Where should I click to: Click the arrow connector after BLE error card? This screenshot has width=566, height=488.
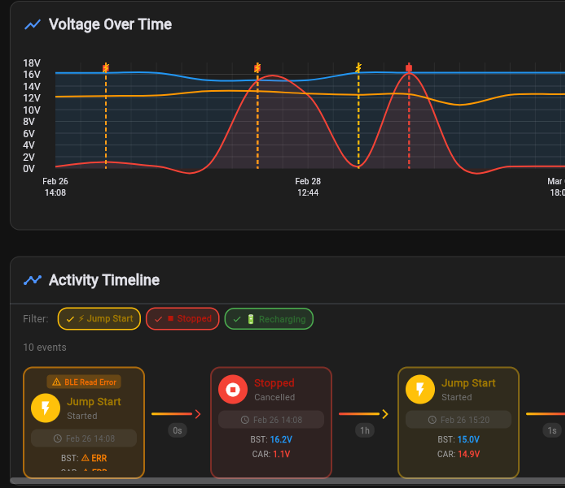tap(177, 414)
